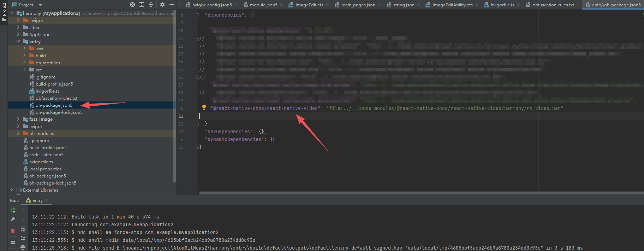
Task: Close the string.json editor tab
Action: click(x=418, y=5)
